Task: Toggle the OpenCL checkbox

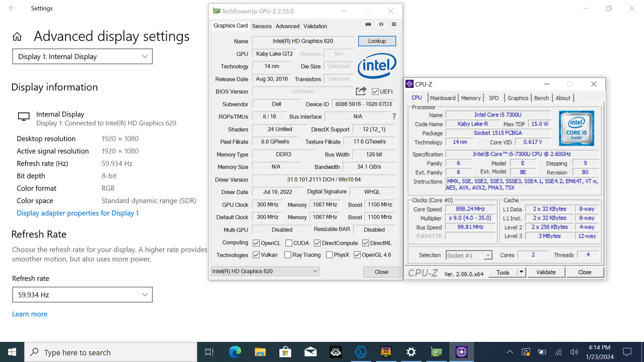Action: coord(256,243)
